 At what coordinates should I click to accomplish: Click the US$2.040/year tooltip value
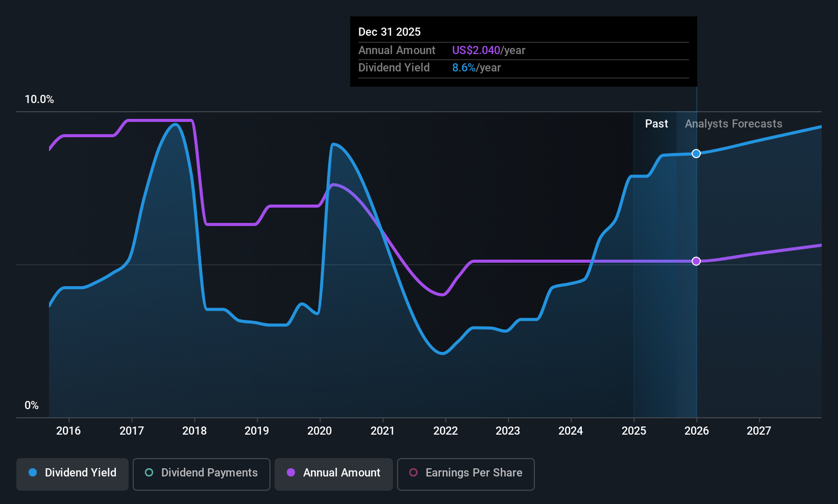488,51
